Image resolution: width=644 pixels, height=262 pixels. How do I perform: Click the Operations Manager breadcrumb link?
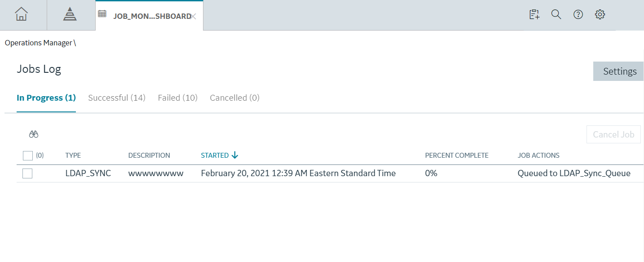39,43
